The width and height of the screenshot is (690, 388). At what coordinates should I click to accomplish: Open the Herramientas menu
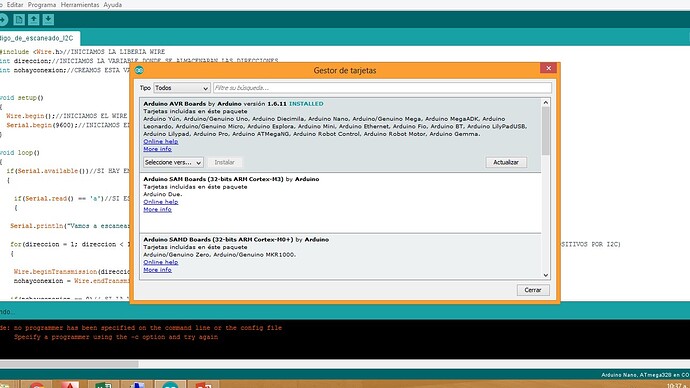point(80,5)
